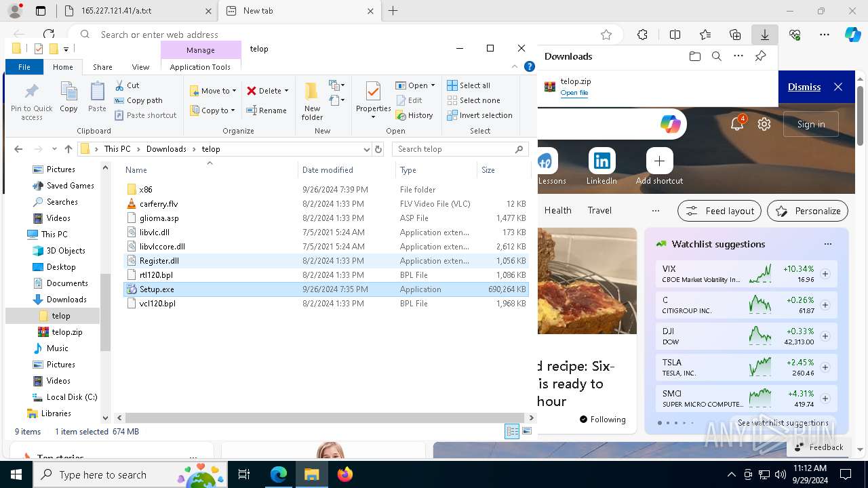Expand address bar history dropdown
Image resolution: width=868 pixels, height=488 pixels.
(x=367, y=149)
